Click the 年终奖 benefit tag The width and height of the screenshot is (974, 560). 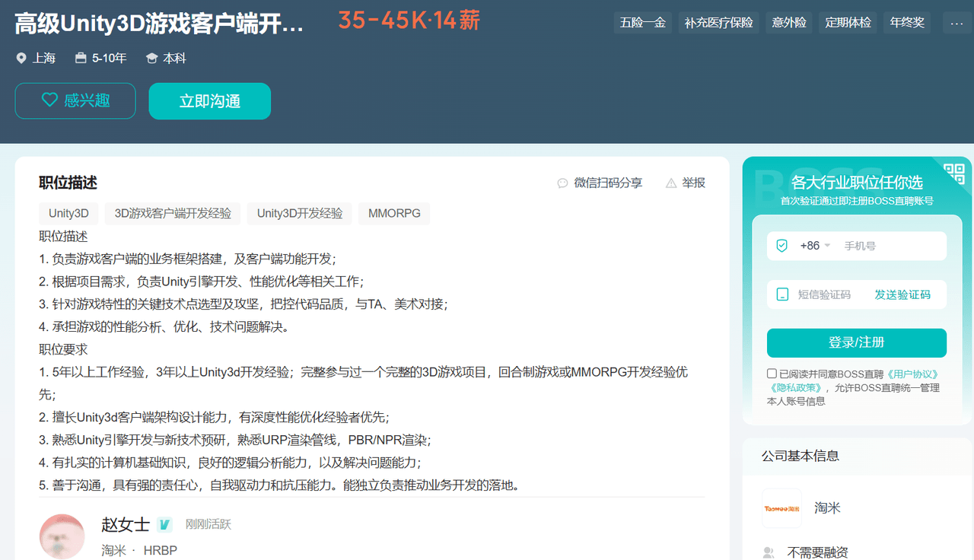[x=907, y=23]
